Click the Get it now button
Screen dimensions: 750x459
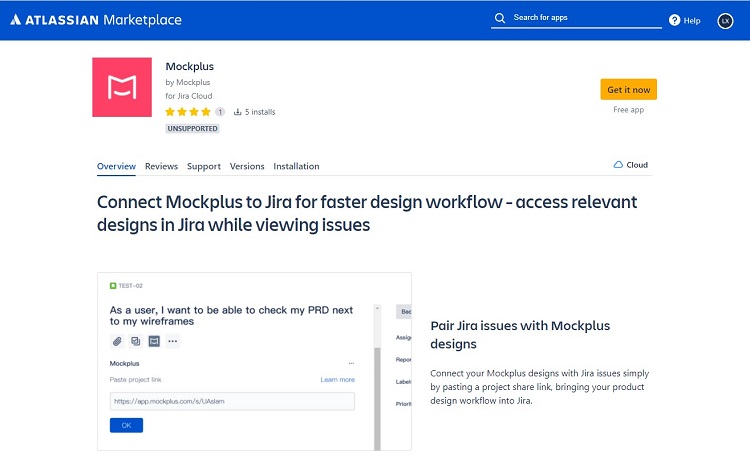tap(629, 89)
